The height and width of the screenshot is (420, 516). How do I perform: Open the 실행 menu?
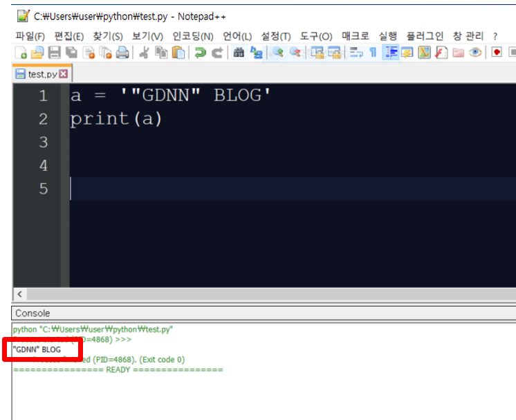[x=387, y=36]
